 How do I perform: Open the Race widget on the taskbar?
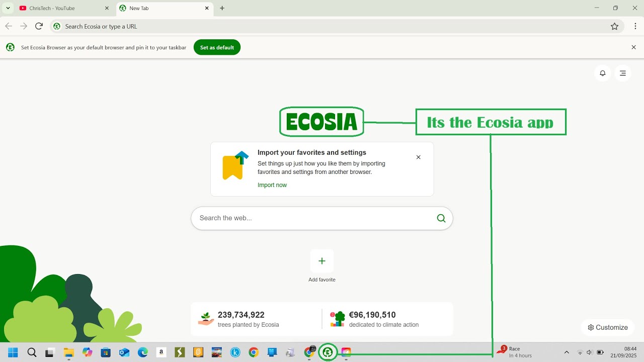[x=514, y=352]
